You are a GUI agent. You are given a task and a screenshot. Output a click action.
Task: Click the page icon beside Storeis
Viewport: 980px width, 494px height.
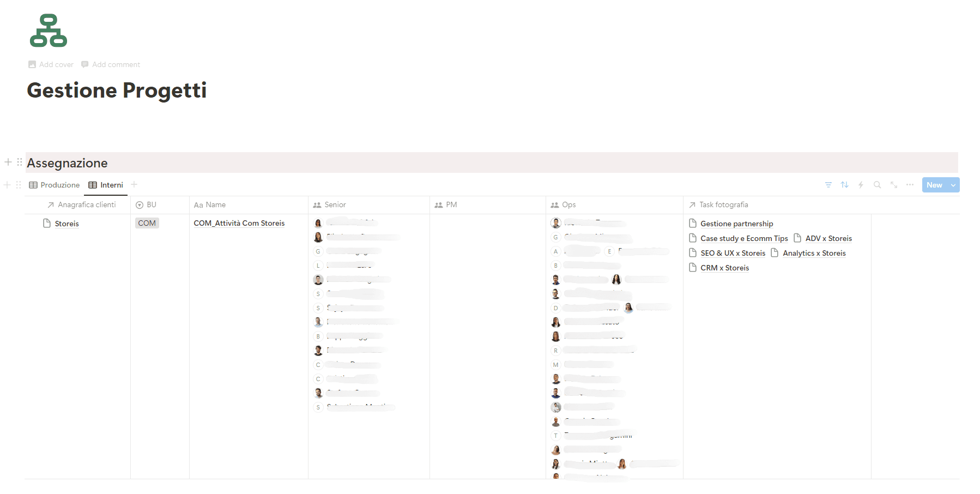pos(46,223)
